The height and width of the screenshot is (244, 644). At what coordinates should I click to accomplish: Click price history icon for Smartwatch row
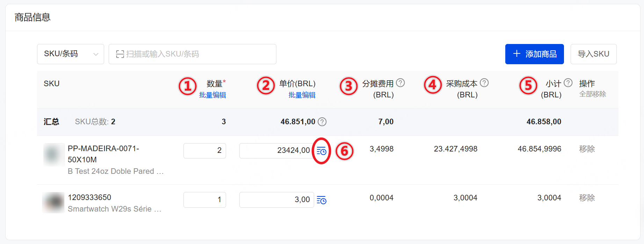tap(321, 200)
